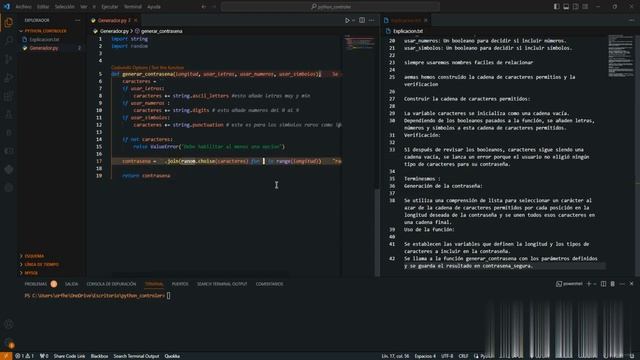Click the Codeium Options code lens link
This screenshot has width=640, height=360.
129,67
